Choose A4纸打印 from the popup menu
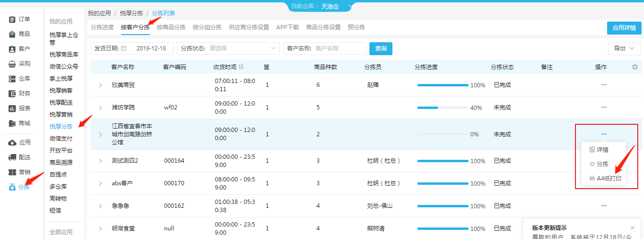This screenshot has width=644, height=239. [x=604, y=179]
